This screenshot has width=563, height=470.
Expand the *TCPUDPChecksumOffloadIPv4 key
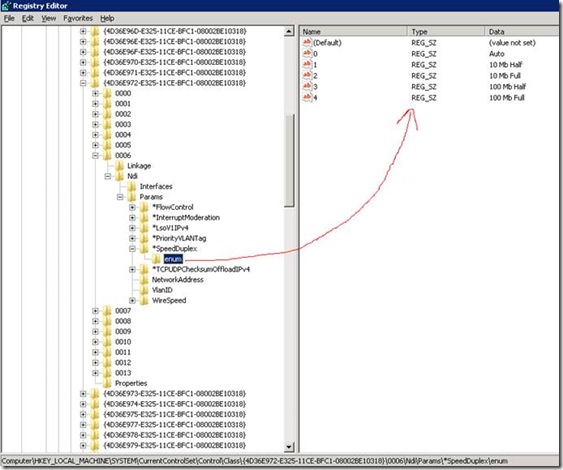pyautogui.click(x=132, y=270)
